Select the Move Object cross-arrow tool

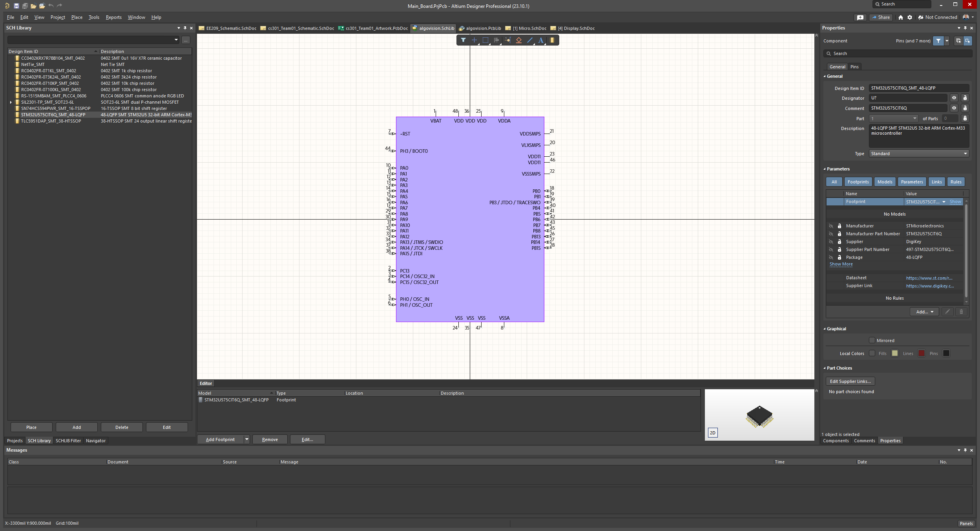pyautogui.click(x=474, y=40)
